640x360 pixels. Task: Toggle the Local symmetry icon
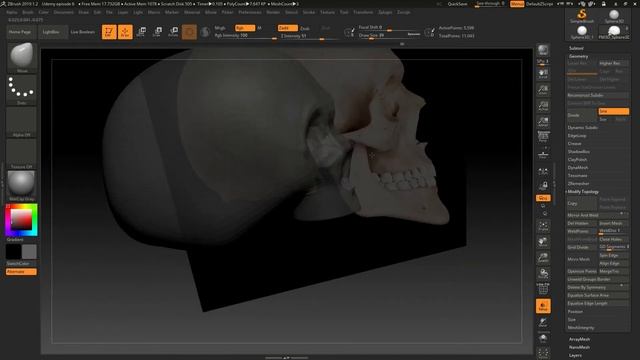coord(543,171)
